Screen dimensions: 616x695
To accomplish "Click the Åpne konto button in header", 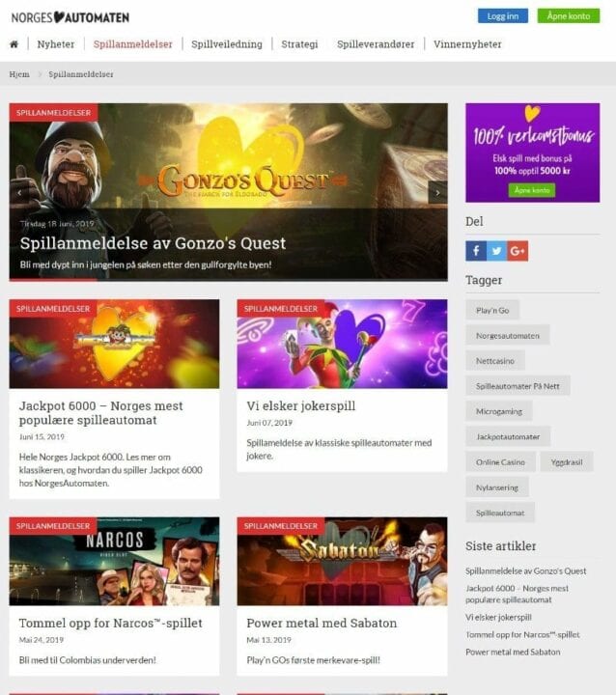I will (569, 16).
